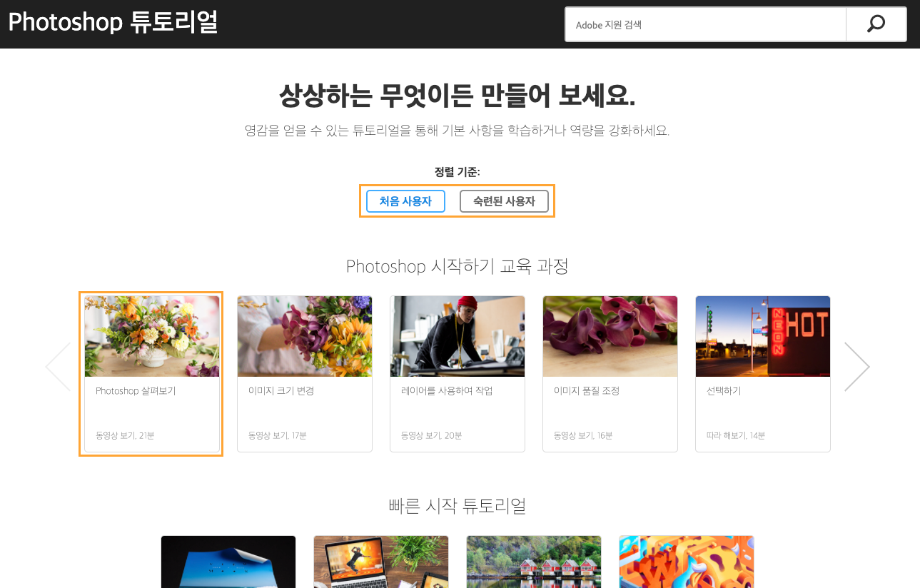Click 동영상 보기, 17분 text
The image size is (920, 588).
click(278, 435)
